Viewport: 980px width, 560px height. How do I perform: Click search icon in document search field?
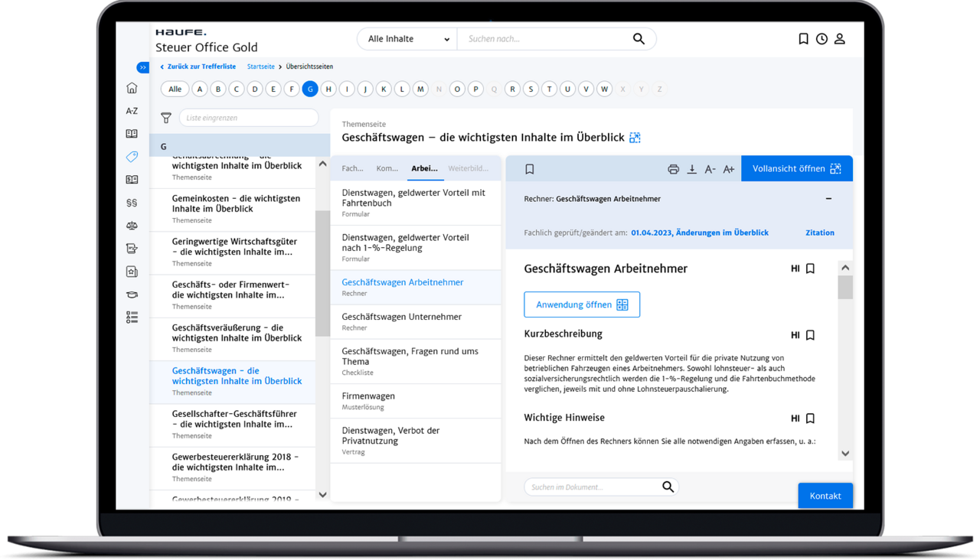[x=668, y=487]
